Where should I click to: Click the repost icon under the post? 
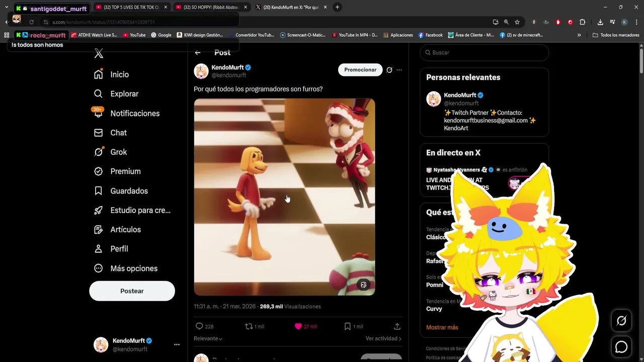point(249,326)
